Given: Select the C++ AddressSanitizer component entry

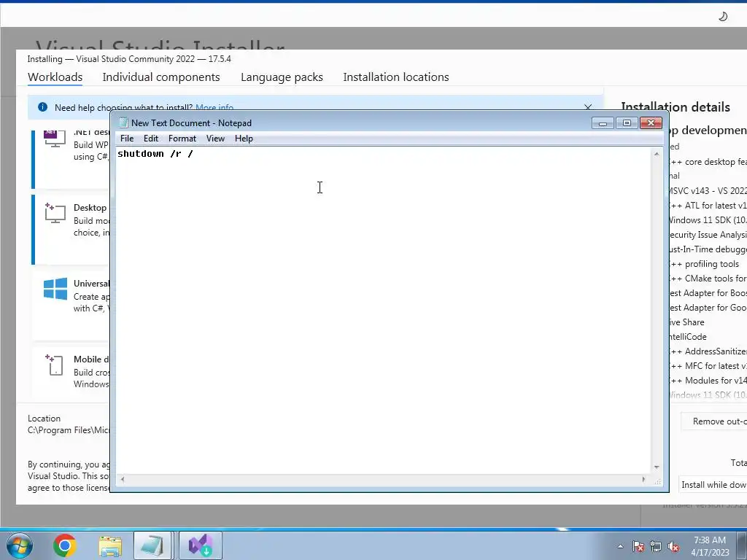Looking at the screenshot, I should 708,351.
